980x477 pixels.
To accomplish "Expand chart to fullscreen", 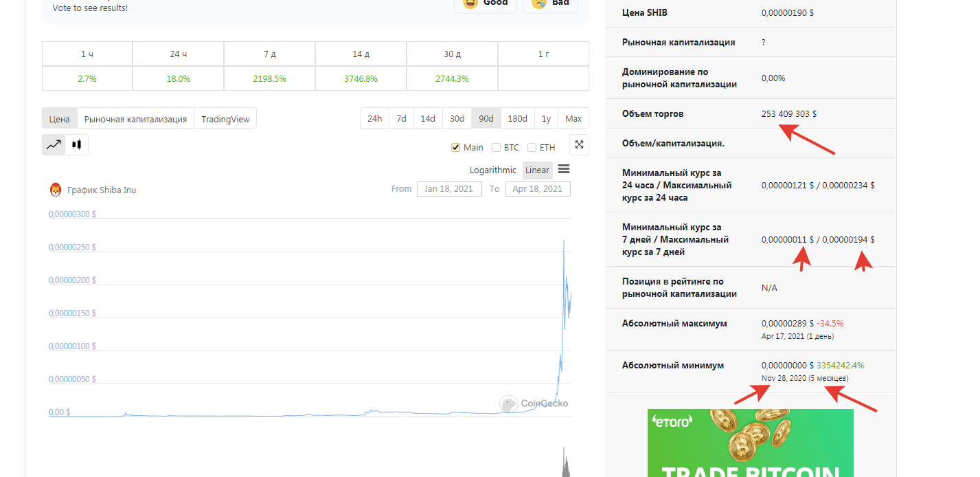I will tap(579, 144).
